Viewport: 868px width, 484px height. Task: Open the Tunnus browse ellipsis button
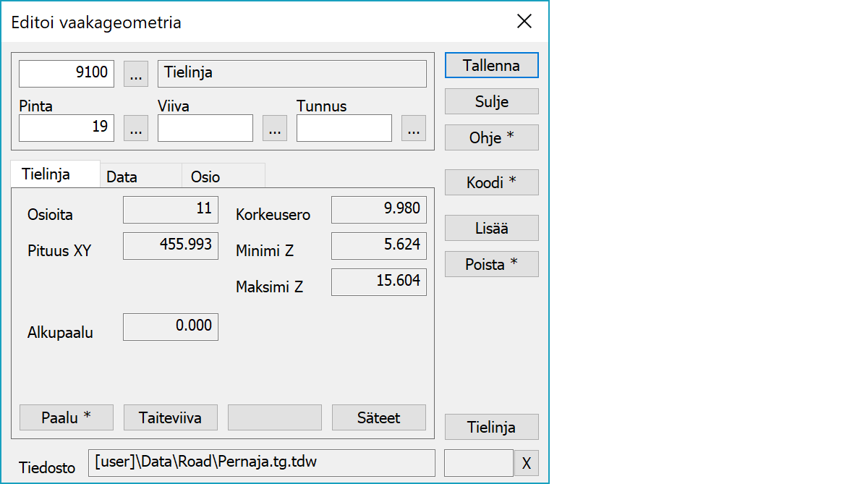tap(413, 128)
